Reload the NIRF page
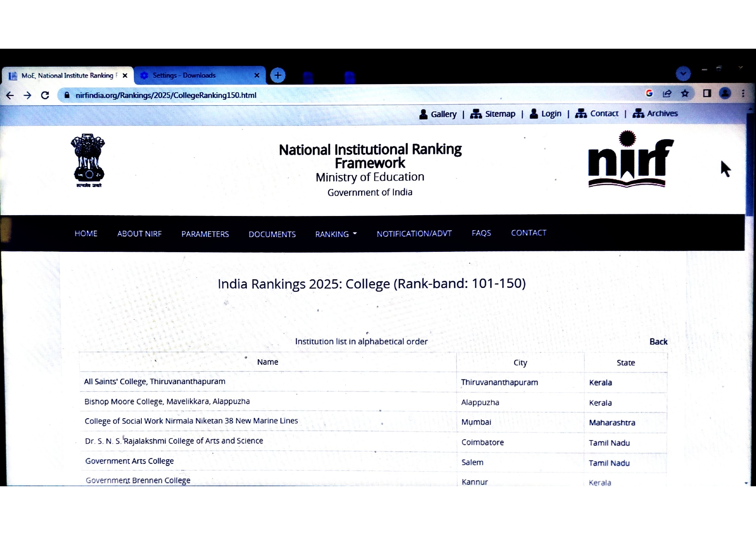Image resolution: width=756 pixels, height=535 pixels. [x=45, y=95]
